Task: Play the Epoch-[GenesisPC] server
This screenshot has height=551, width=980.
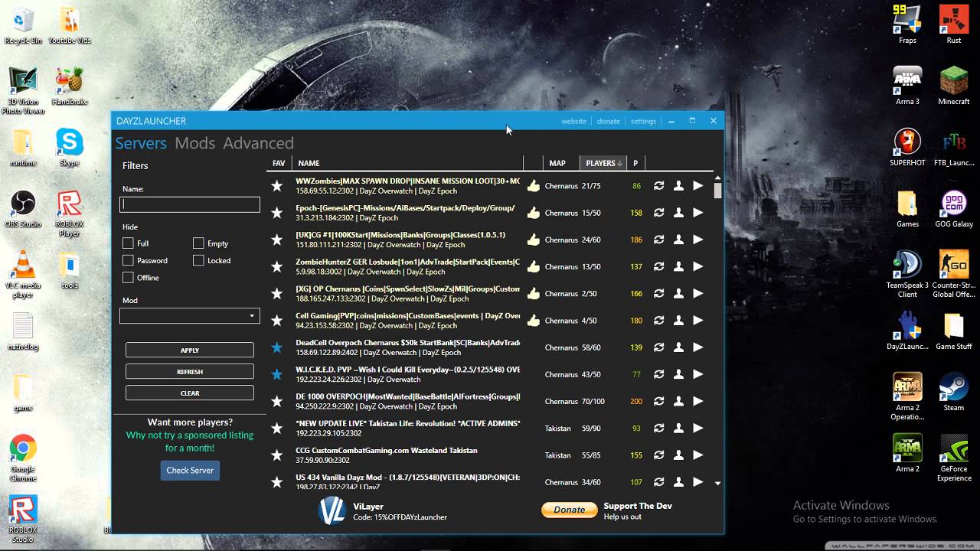Action: click(697, 213)
